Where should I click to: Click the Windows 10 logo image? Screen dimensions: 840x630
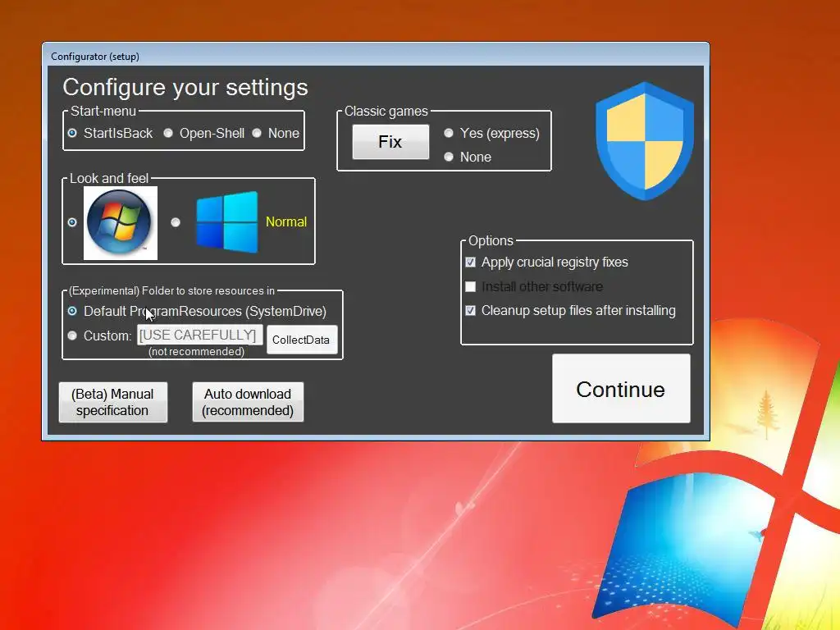click(227, 221)
